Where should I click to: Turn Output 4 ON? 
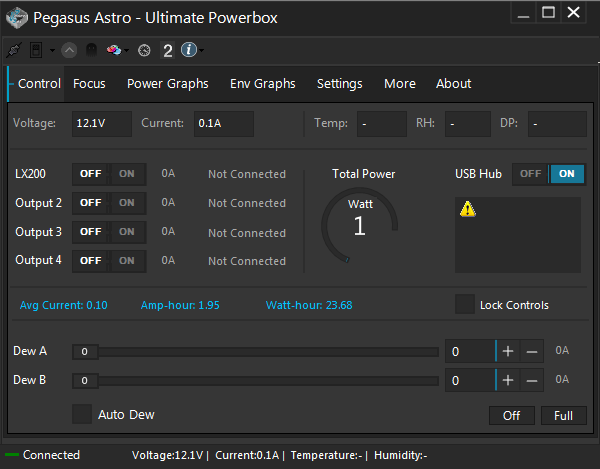click(127, 261)
